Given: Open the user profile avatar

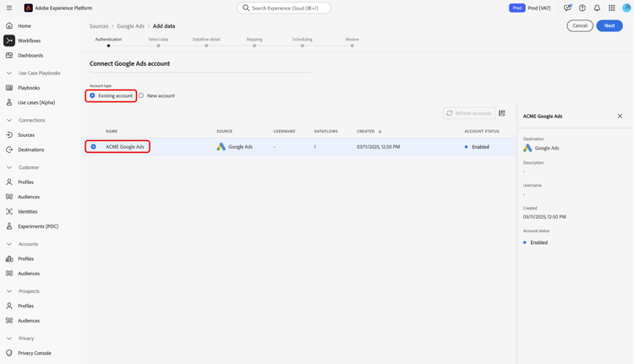Looking at the screenshot, I should pyautogui.click(x=626, y=8).
